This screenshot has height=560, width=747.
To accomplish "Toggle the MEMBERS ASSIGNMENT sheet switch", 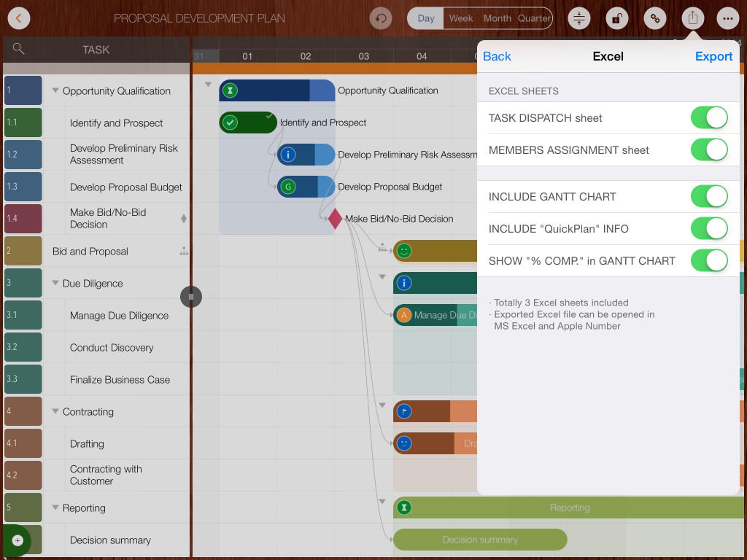I will click(708, 149).
